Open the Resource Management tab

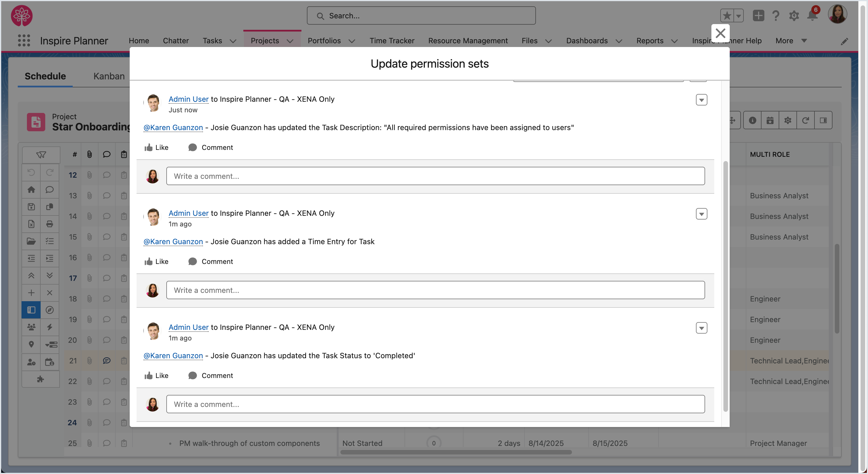(468, 41)
